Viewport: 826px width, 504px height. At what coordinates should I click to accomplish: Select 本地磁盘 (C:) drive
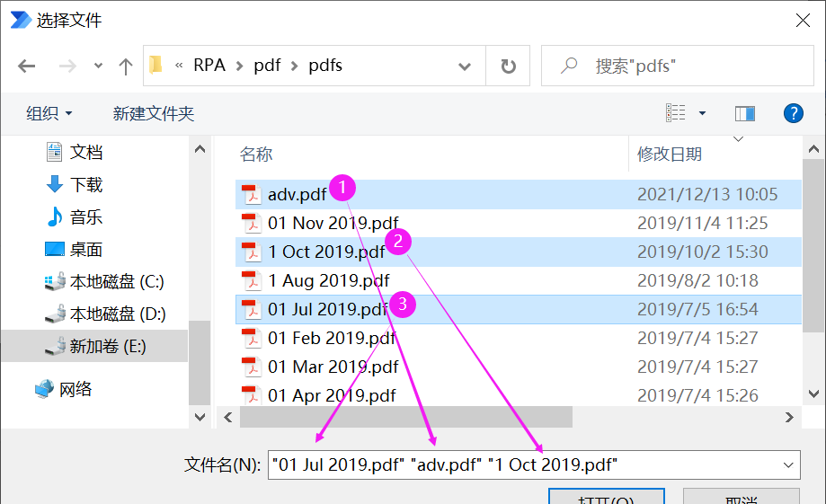click(x=117, y=282)
